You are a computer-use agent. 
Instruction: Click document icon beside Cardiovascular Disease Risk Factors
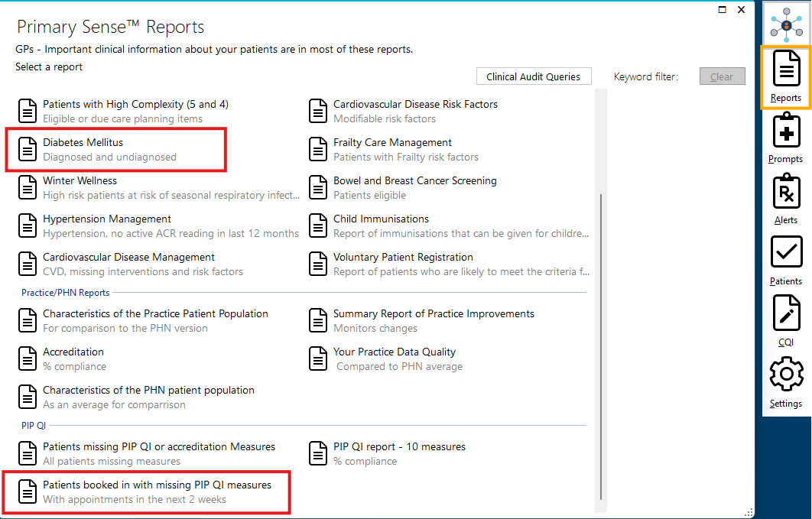pyautogui.click(x=318, y=112)
